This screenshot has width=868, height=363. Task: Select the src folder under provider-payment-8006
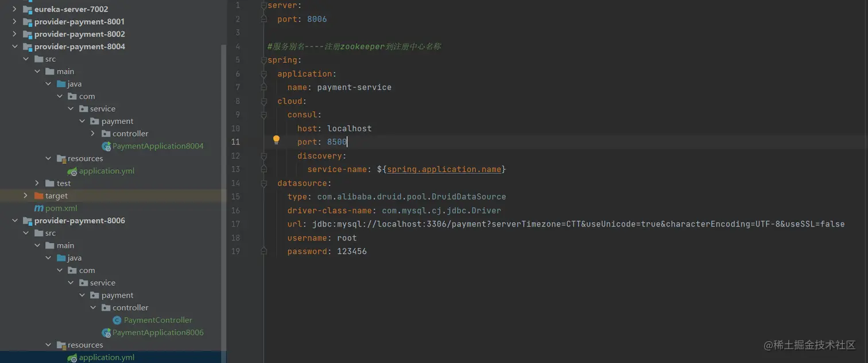[x=51, y=233]
